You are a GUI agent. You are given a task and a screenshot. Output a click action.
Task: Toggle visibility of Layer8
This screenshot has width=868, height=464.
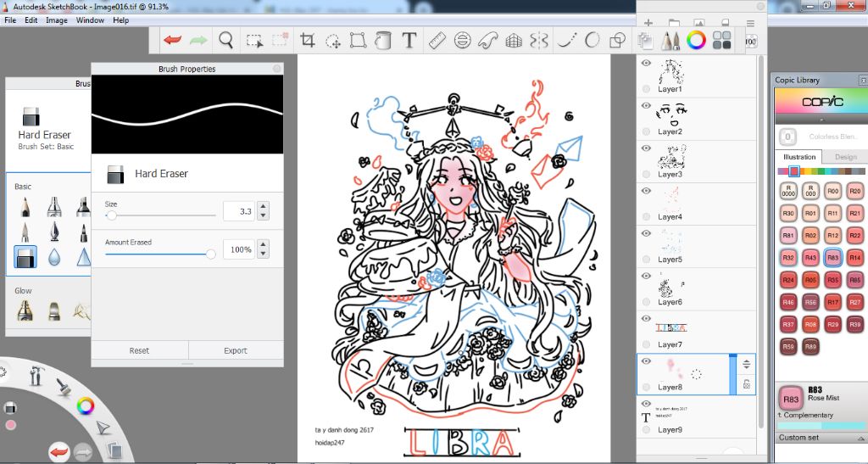(x=646, y=361)
